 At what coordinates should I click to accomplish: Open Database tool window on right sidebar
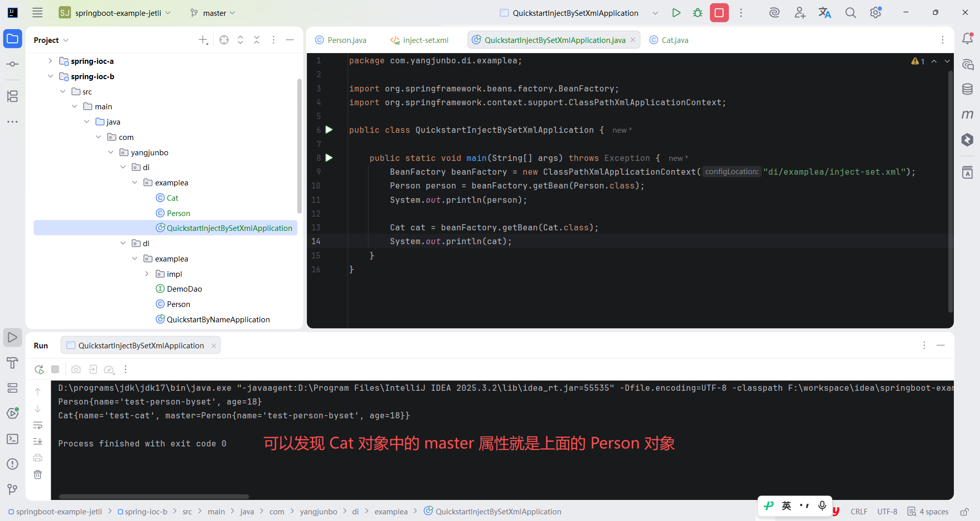click(967, 89)
